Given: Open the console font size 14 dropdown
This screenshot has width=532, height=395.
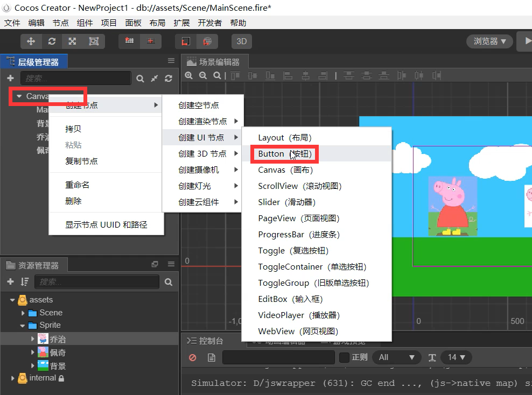Looking at the screenshot, I should (x=456, y=357).
